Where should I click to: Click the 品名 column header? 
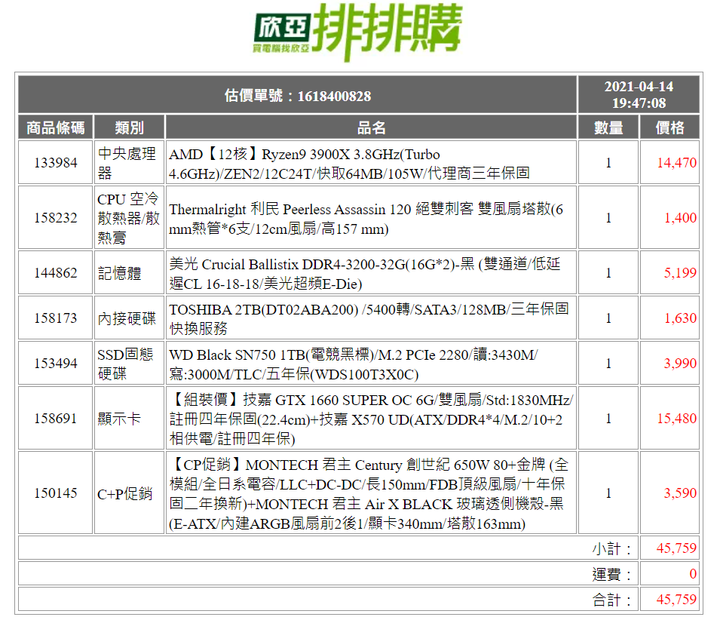371,128
